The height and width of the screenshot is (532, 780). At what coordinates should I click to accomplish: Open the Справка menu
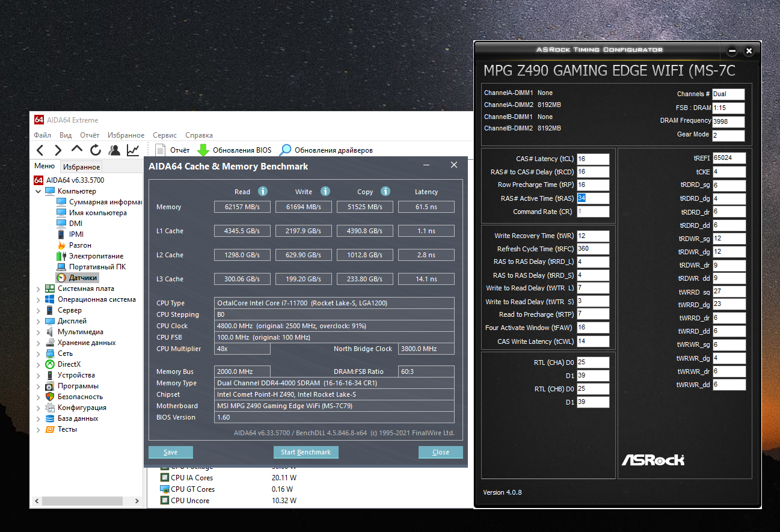(x=199, y=135)
